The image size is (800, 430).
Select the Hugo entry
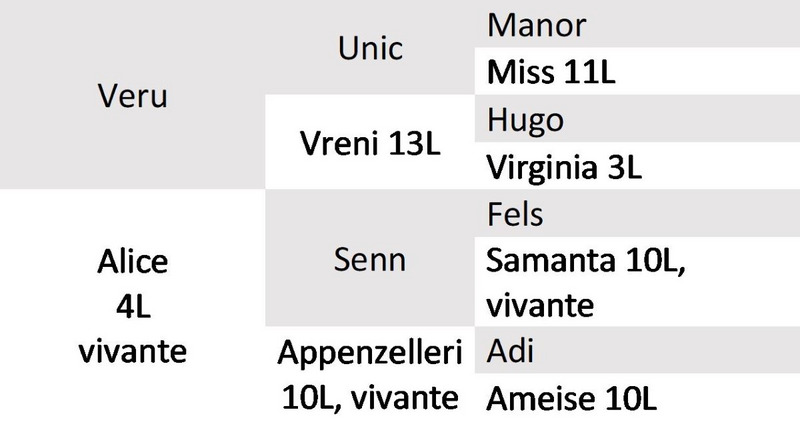click(x=637, y=118)
